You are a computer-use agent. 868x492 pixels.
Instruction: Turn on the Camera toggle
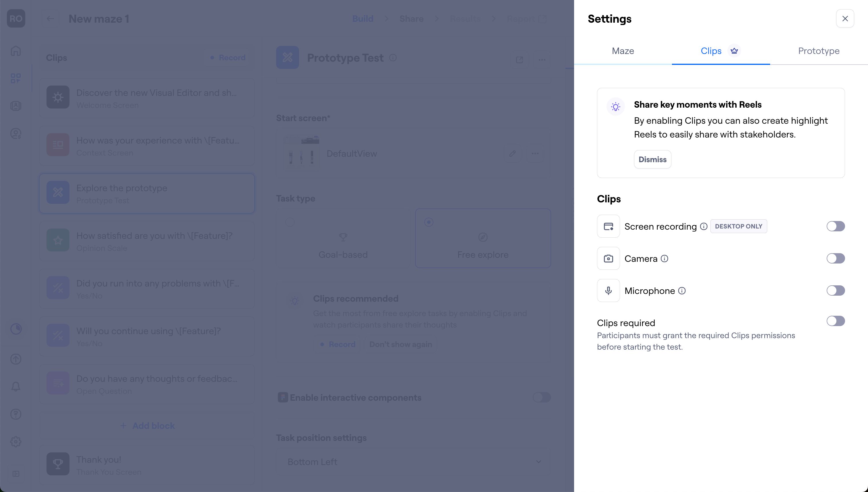[835, 258]
